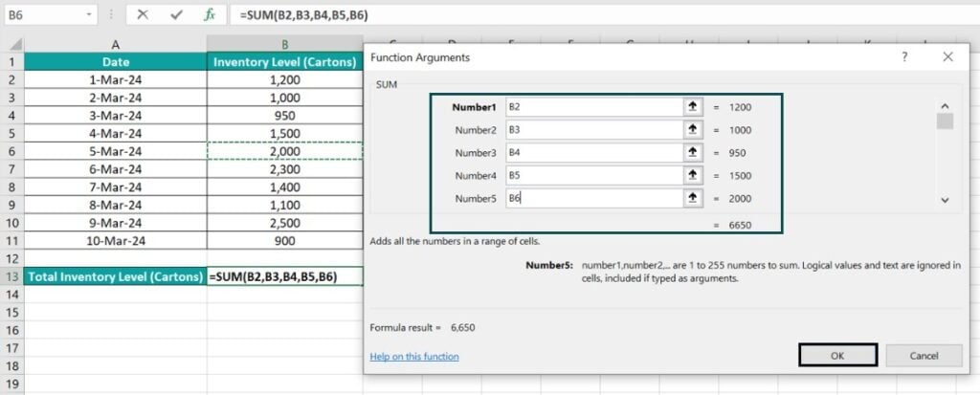The image size is (980, 395).
Task: Click the Number4 field containing B5
Action: pos(593,176)
